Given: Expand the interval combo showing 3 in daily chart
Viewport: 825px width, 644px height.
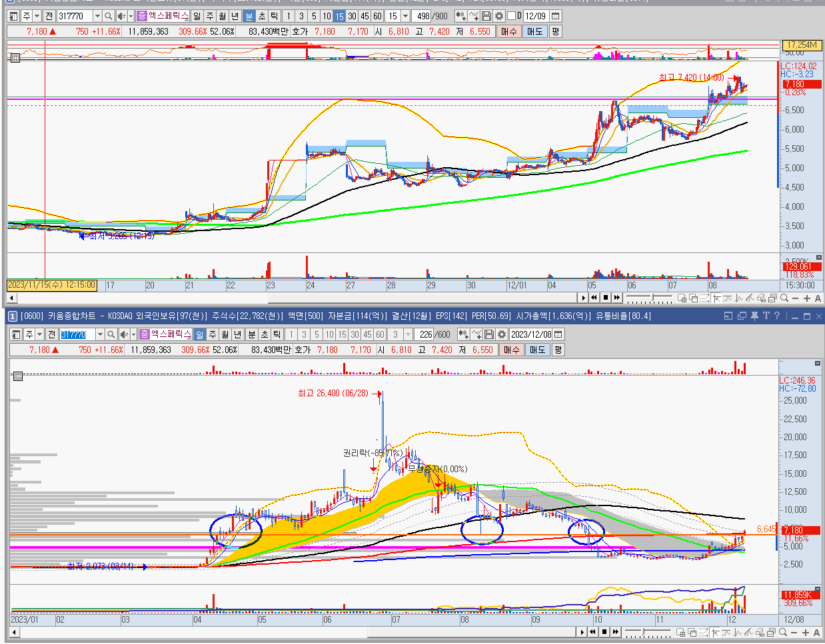Looking at the screenshot, I should coord(408,334).
